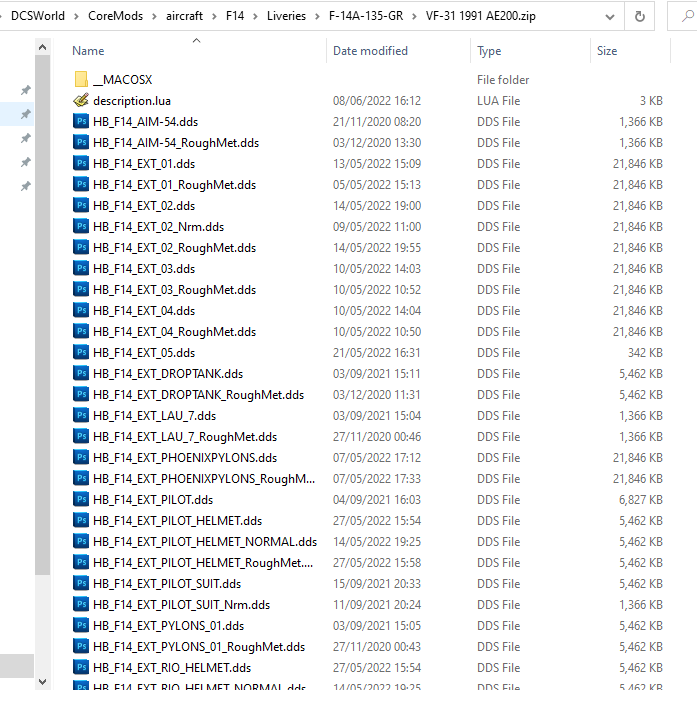Sort files by the Name column header
The height and width of the screenshot is (706, 697).
click(88, 51)
